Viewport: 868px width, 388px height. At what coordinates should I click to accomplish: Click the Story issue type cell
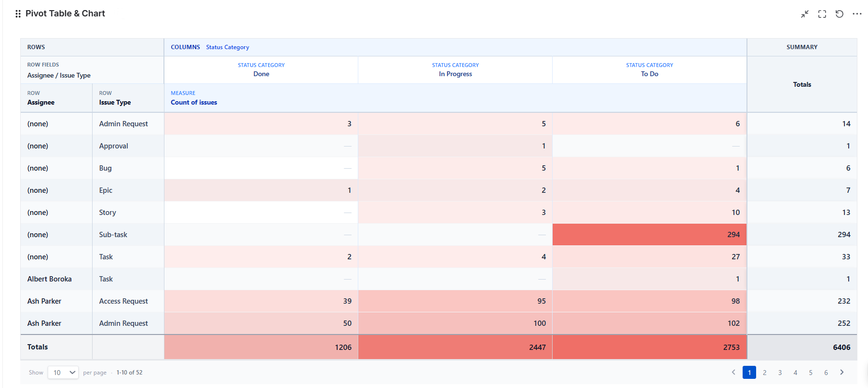coord(128,213)
